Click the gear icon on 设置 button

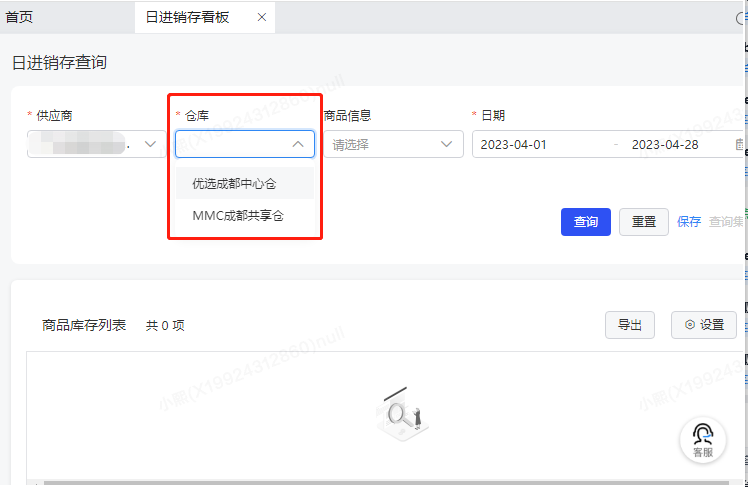pos(690,325)
